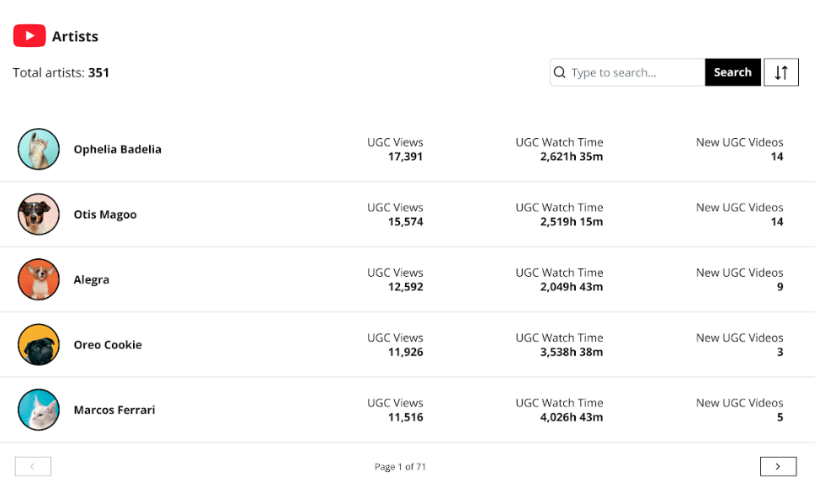Open Ophelia Badelia's cat avatar
Screen dimensions: 815x504
point(39,149)
